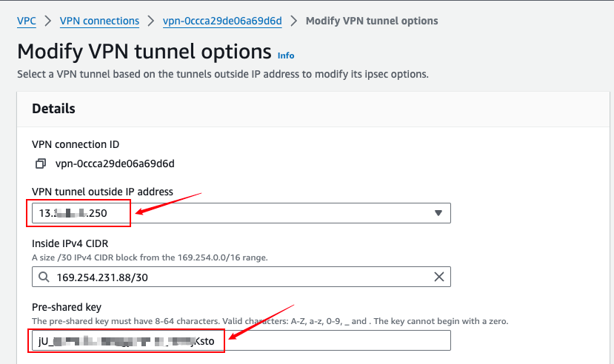Click the Pre-shared key field label

click(67, 307)
